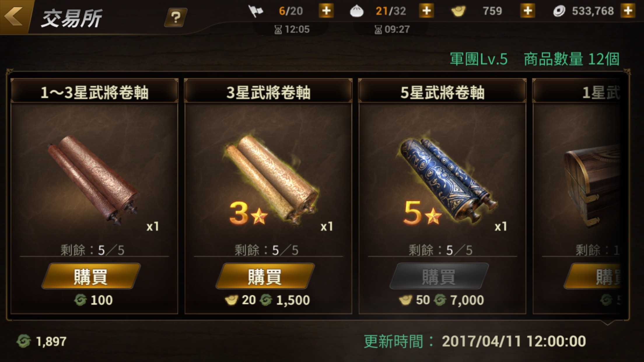The width and height of the screenshot is (644, 362).
Task: Select the wooden chest item image
Action: 592,187
